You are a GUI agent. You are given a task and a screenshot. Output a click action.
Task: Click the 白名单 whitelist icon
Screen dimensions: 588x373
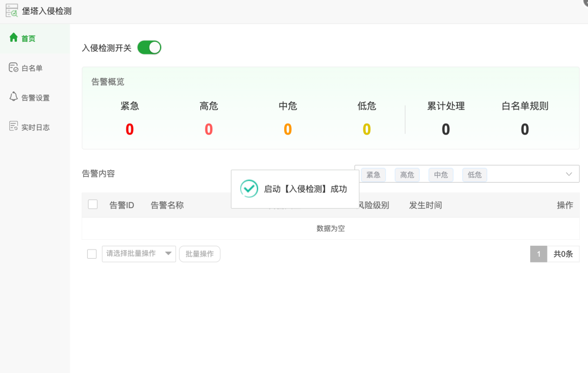(13, 67)
